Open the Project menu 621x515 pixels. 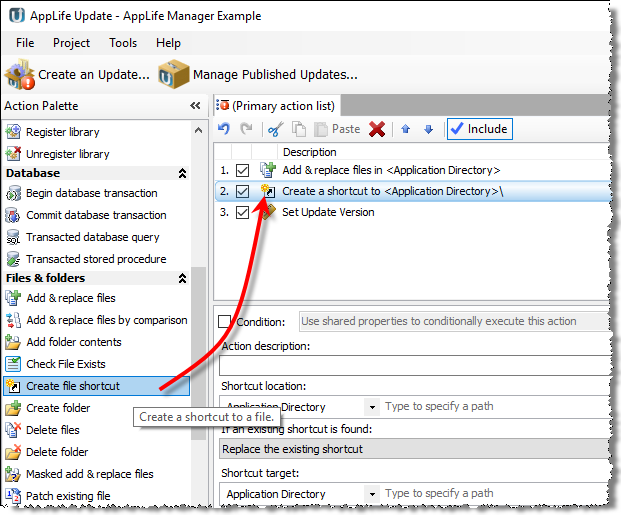pos(71,43)
